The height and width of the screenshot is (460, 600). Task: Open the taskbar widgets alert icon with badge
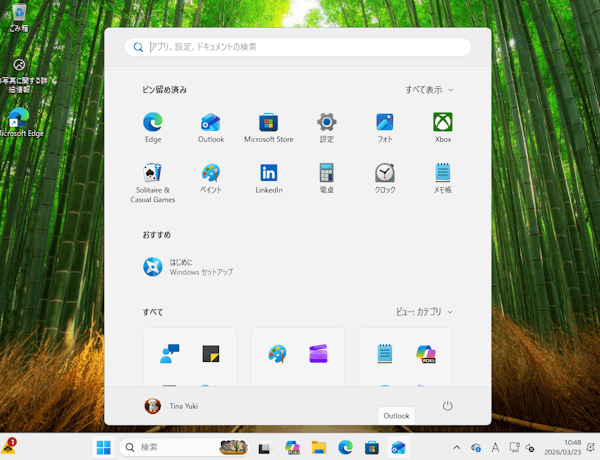tap(8, 446)
